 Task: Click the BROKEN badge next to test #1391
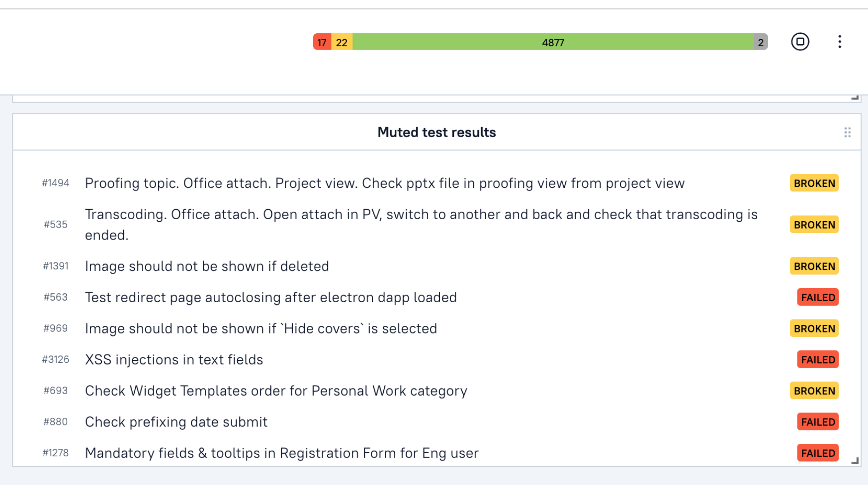point(813,266)
